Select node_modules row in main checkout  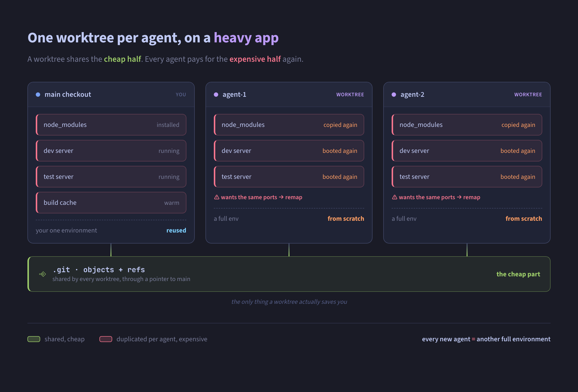(111, 125)
